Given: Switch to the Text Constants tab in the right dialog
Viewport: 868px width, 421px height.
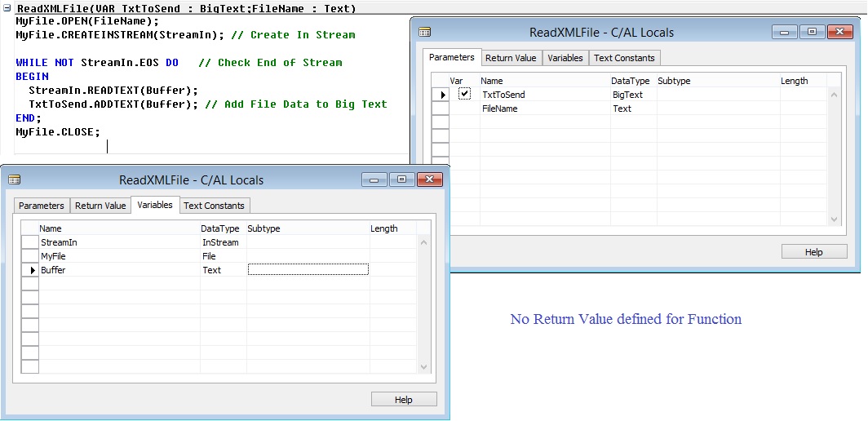Looking at the screenshot, I should coord(624,58).
